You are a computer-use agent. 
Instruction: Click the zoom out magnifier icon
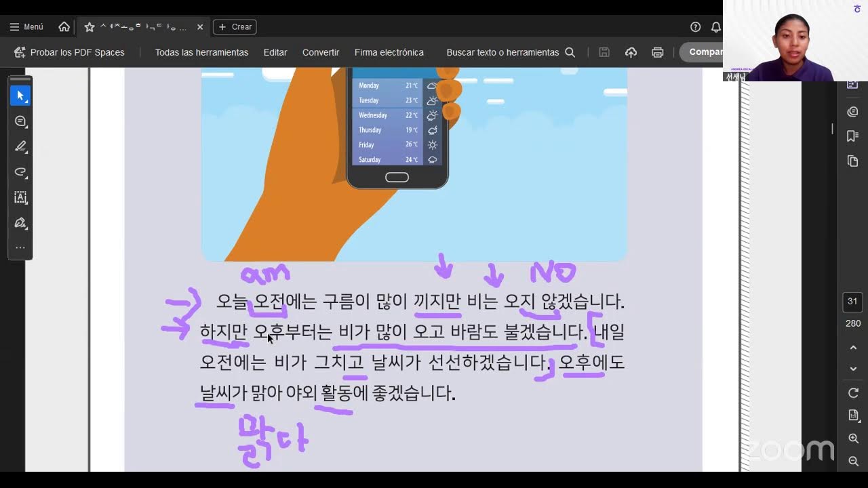click(x=853, y=461)
